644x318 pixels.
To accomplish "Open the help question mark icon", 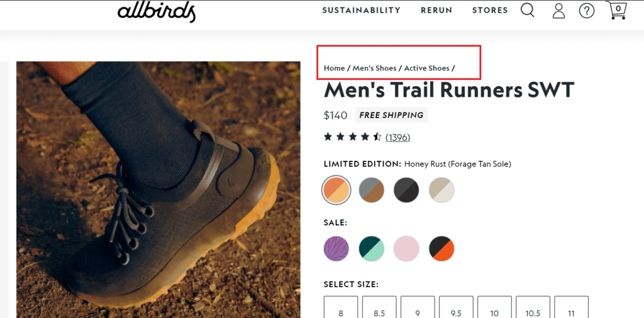I will [587, 11].
